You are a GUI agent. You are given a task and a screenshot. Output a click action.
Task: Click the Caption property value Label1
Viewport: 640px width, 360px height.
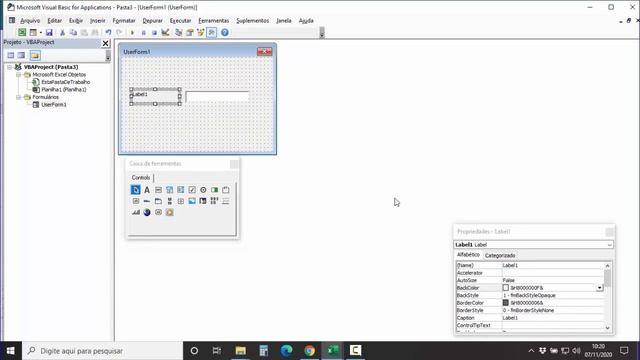553,318
